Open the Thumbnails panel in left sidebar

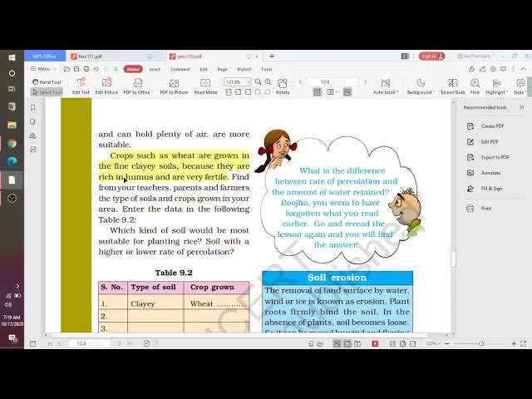32,121
